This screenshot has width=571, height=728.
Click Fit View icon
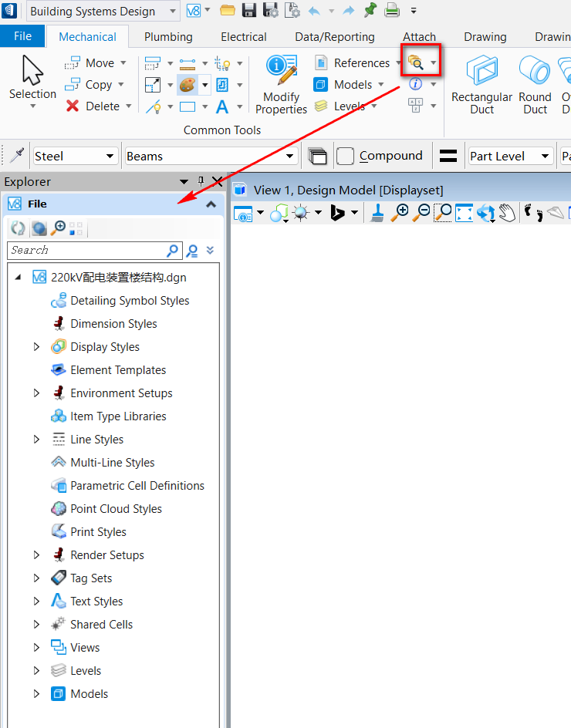[x=464, y=213]
